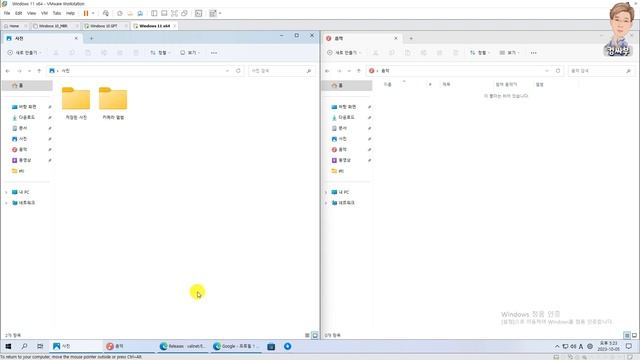Click Refresh button in Music address bar

558,71
